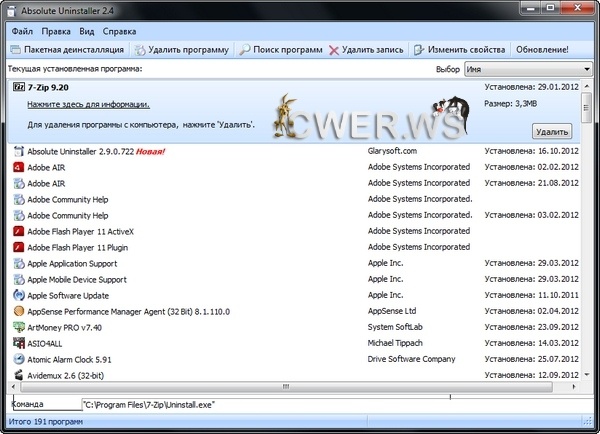Click the Команда uninstall path field

[x=330, y=404]
